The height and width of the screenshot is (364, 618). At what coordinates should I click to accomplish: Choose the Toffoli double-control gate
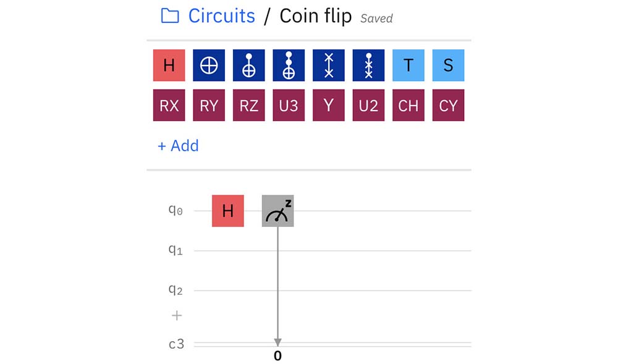pyautogui.click(x=289, y=66)
